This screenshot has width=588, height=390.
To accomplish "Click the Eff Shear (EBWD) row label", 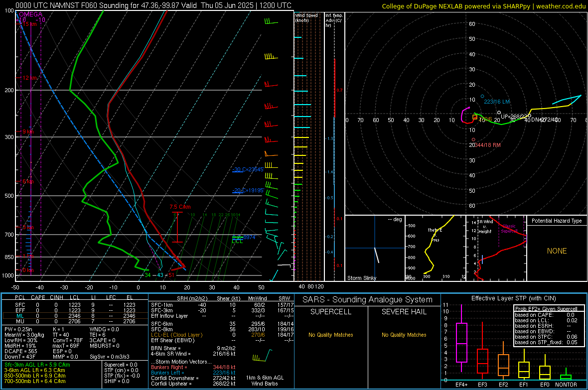I will [173, 340].
